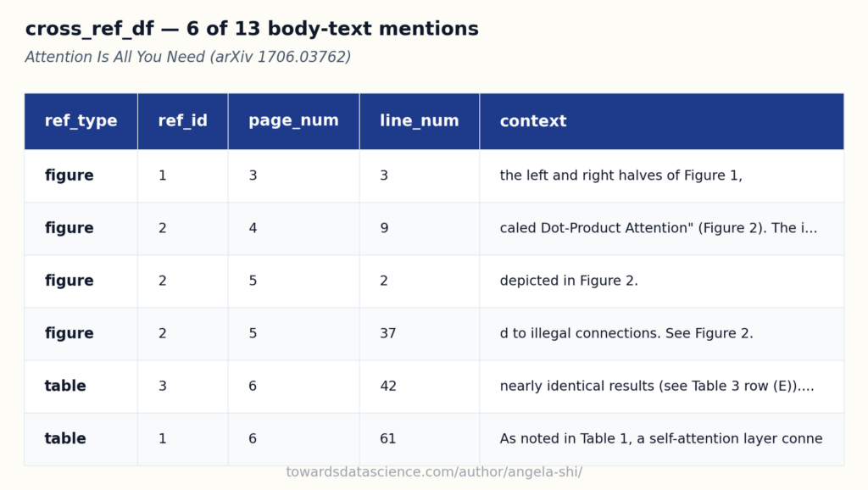Click the last row's 'table' ref_type cell
Viewport: 868px width, 490px height.
click(x=81, y=438)
